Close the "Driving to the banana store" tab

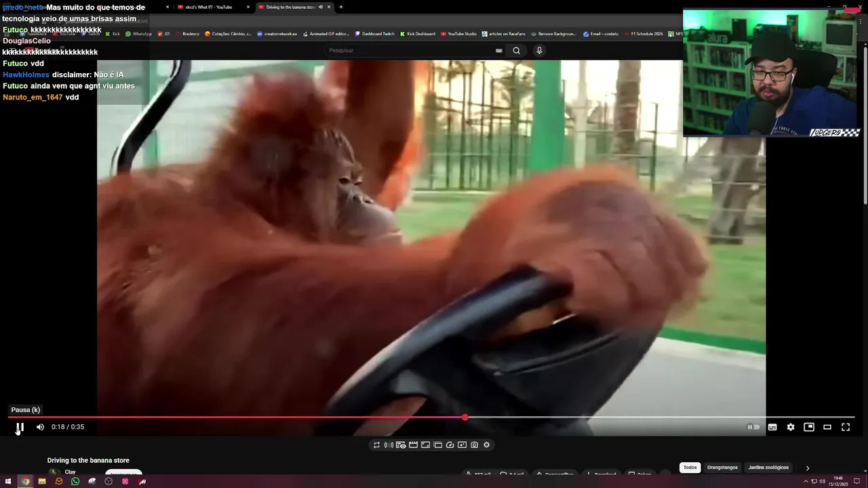(x=329, y=7)
